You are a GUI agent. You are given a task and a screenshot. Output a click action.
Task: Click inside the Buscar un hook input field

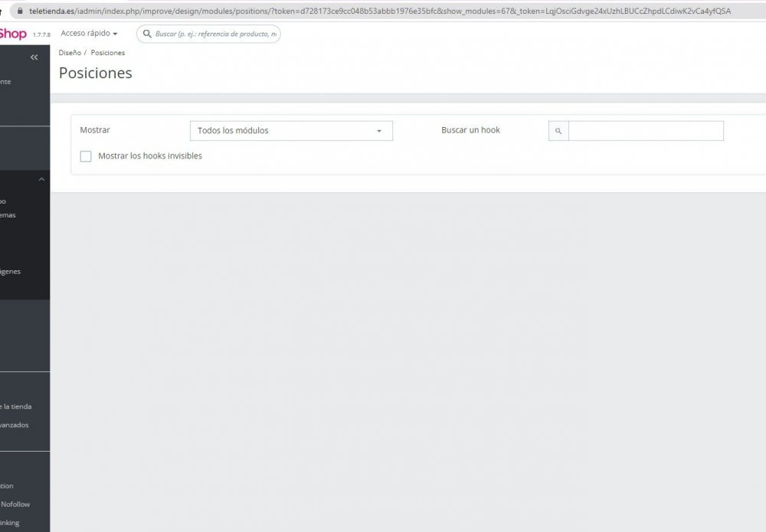point(646,130)
